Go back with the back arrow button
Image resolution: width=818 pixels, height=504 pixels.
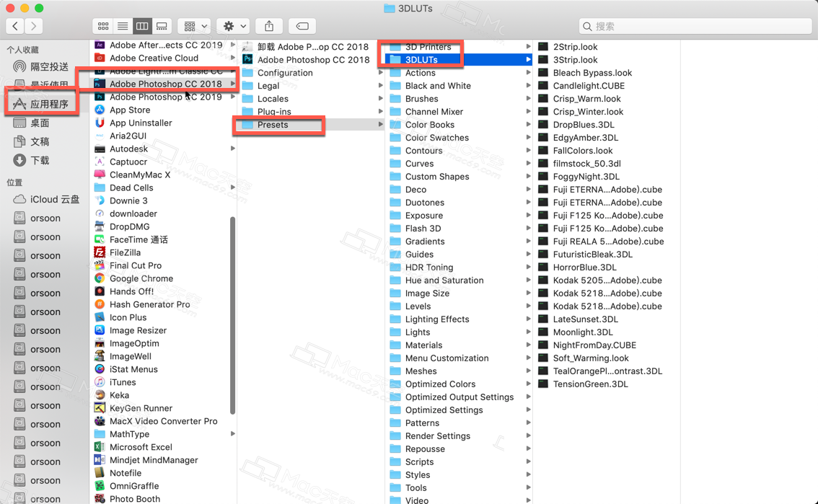tap(15, 26)
